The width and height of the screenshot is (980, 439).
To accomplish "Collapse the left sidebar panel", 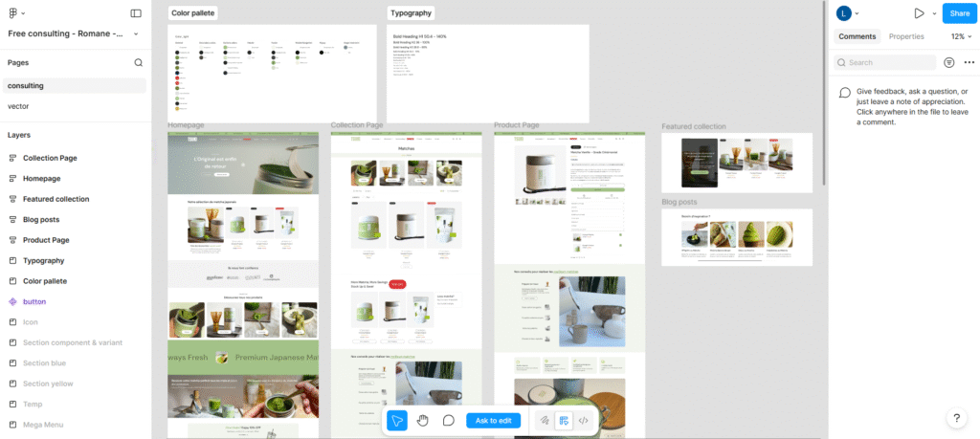I will point(136,13).
